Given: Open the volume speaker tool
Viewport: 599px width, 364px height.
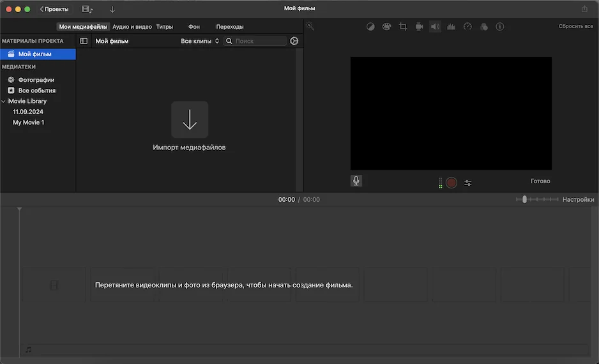Looking at the screenshot, I should click(435, 27).
